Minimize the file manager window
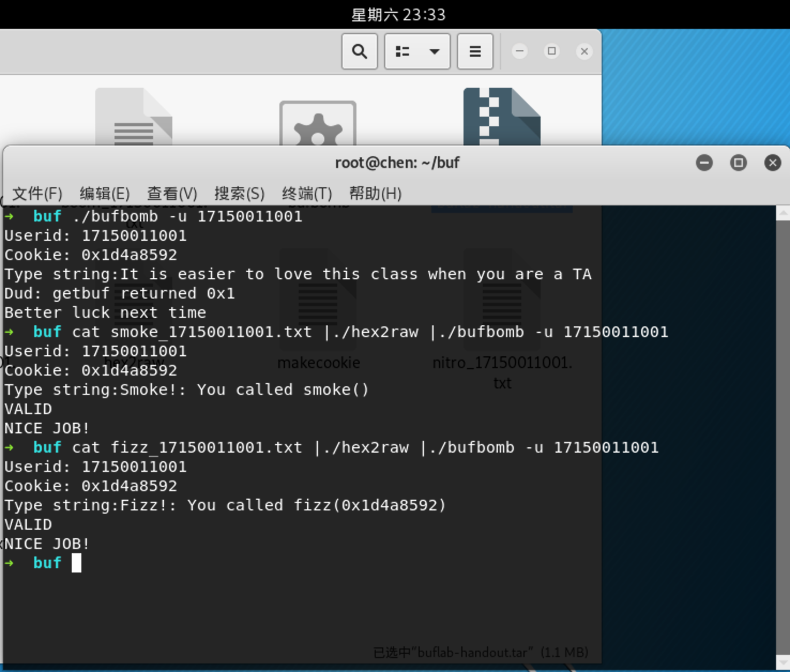 [519, 51]
